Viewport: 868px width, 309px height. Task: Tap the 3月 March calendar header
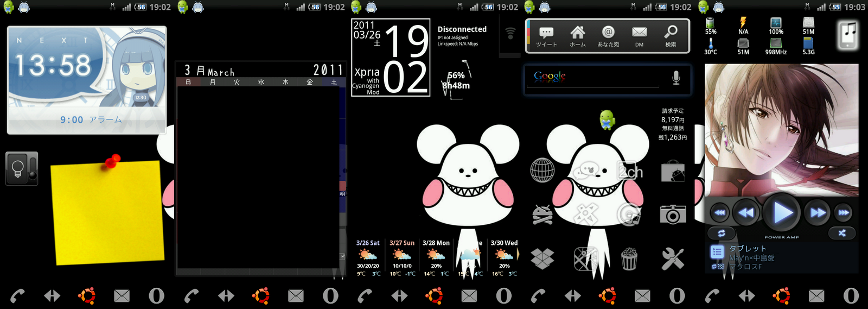[209, 71]
